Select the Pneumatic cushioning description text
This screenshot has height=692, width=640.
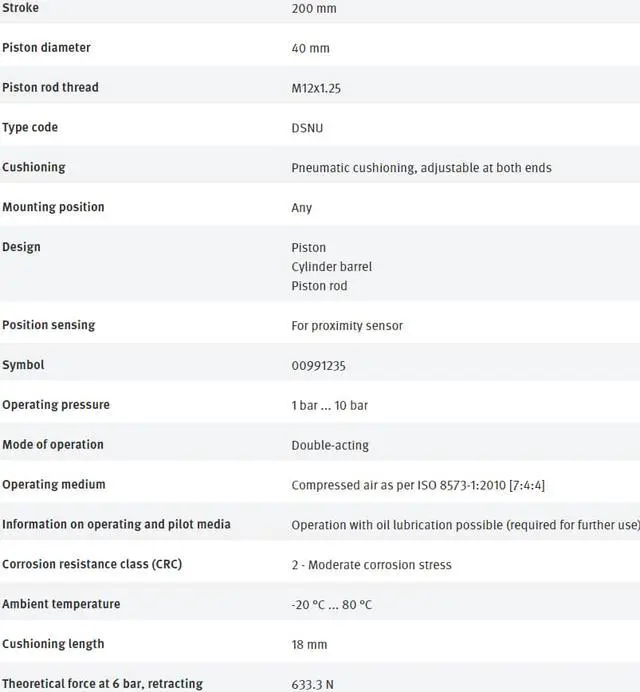pos(421,168)
